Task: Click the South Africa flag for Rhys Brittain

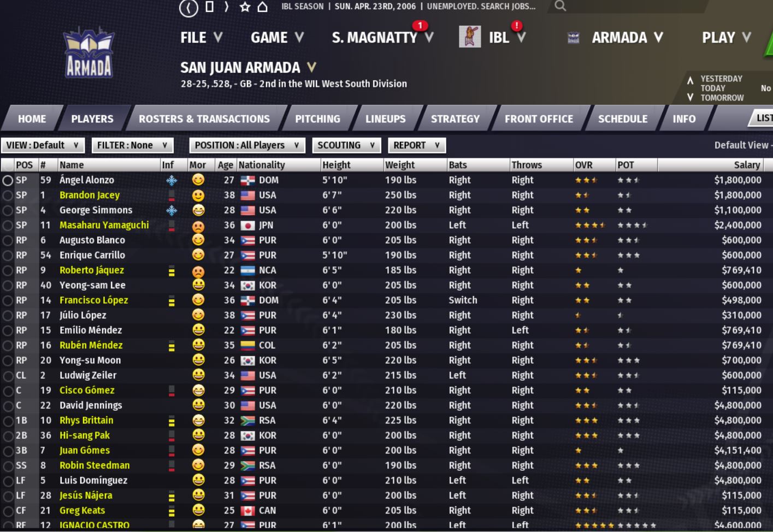Action: coord(248,421)
